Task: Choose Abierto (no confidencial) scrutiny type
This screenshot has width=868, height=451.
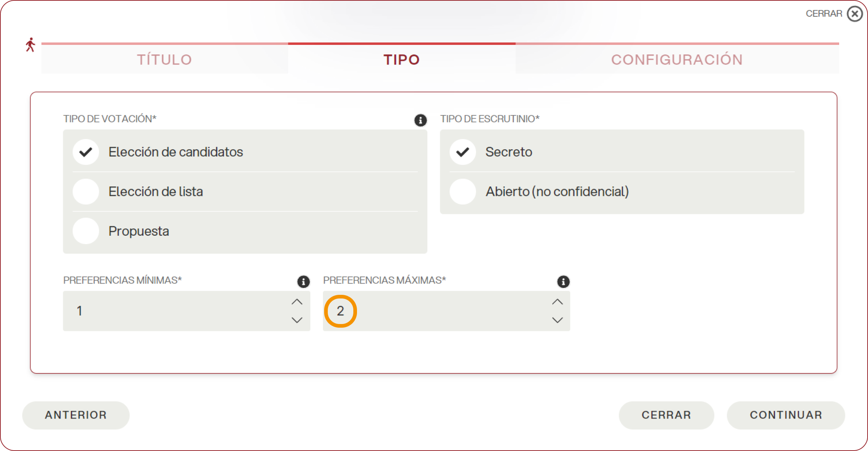Action: pyautogui.click(x=462, y=191)
